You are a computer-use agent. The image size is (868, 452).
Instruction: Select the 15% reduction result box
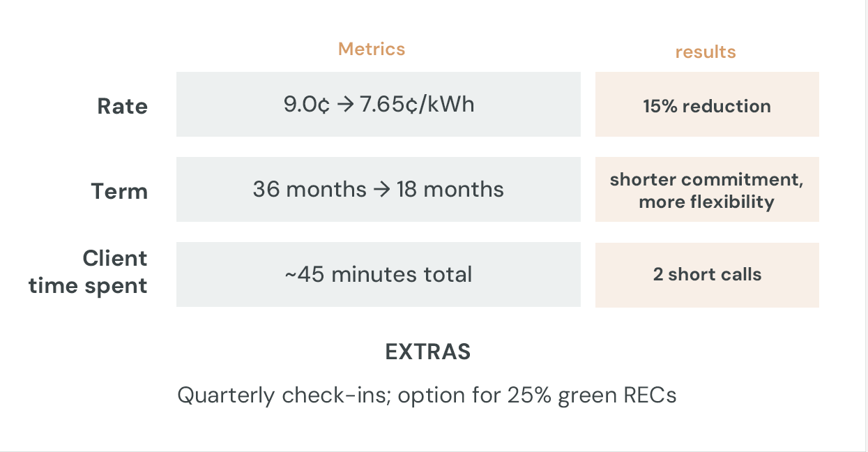point(707,106)
